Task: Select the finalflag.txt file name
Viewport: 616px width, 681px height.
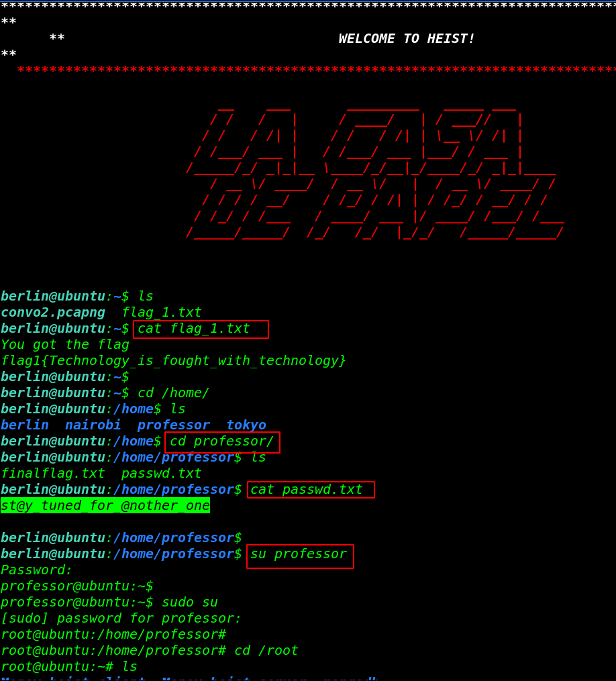Action: click(x=53, y=474)
